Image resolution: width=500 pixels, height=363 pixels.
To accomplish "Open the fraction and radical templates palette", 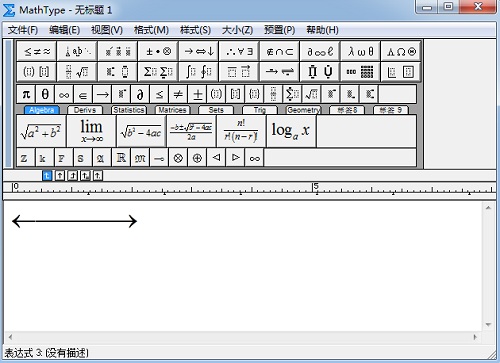I will [77, 72].
